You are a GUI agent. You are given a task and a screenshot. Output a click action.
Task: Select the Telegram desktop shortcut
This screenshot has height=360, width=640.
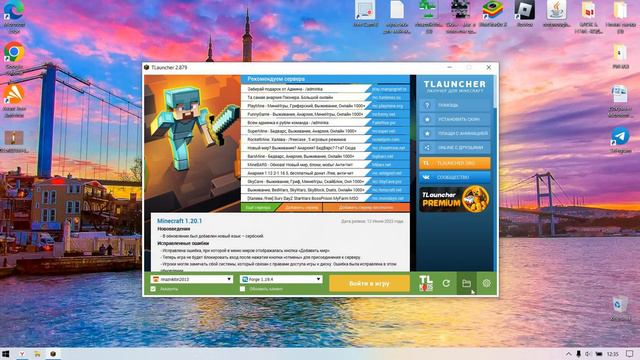click(620, 140)
